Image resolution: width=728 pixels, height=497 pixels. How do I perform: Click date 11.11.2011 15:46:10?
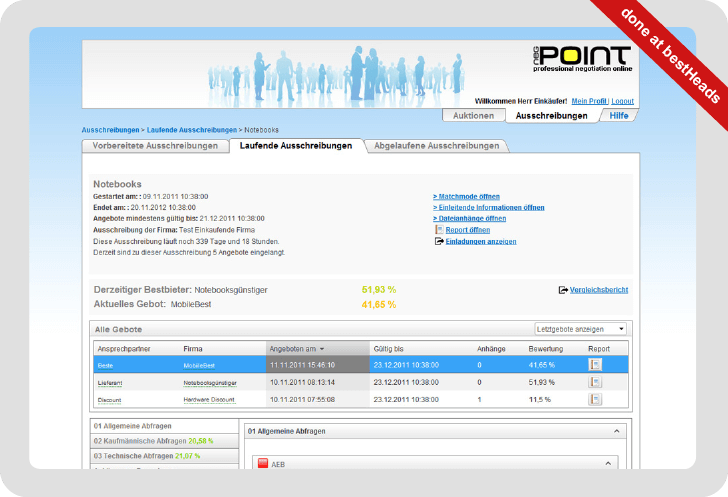(302, 365)
